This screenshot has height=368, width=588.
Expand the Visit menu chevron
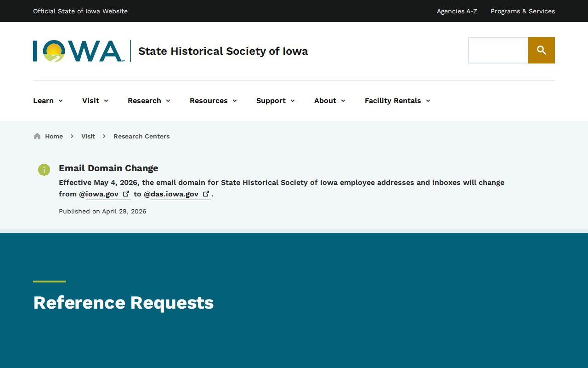point(106,101)
